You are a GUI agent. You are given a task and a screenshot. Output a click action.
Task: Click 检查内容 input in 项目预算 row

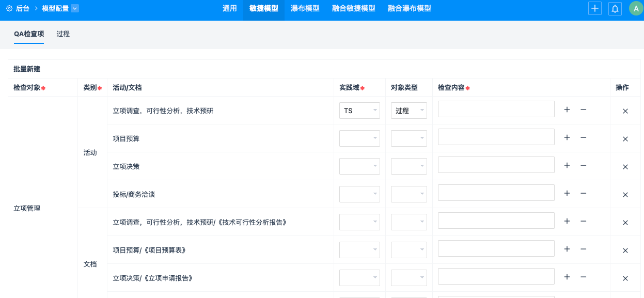(x=496, y=137)
